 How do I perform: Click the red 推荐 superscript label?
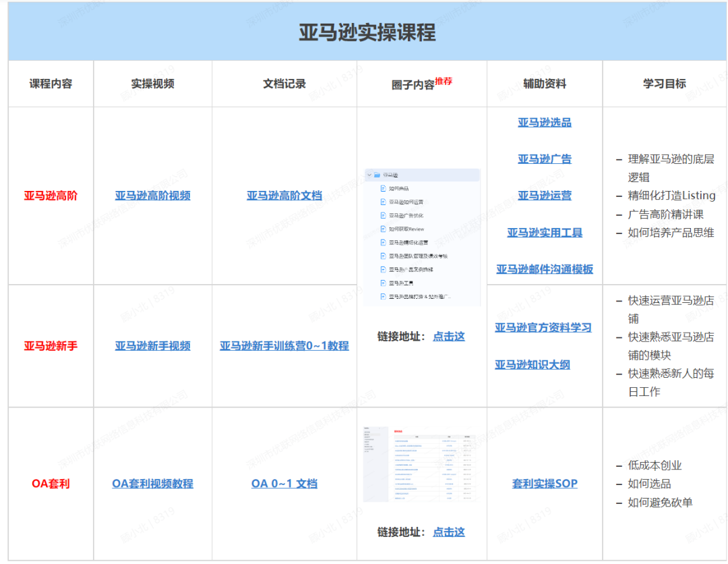pyautogui.click(x=444, y=82)
